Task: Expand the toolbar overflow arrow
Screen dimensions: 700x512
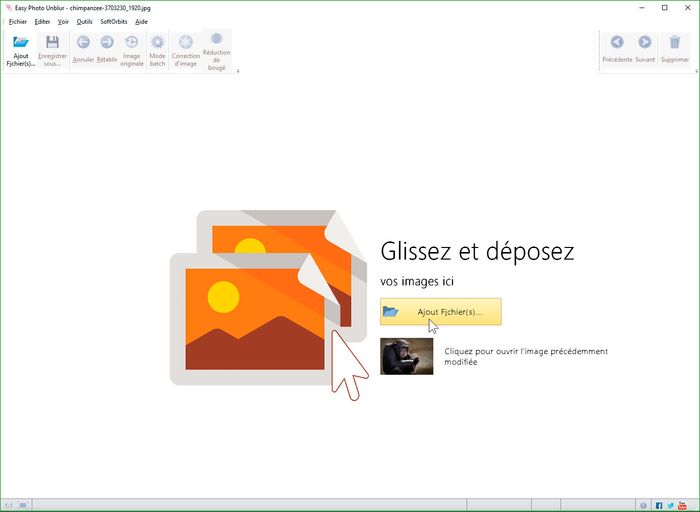Action: tap(237, 72)
